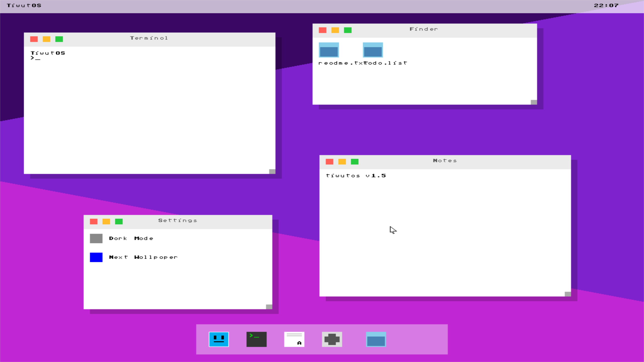The width and height of the screenshot is (644, 362).
Task: Open the Settings gear dock icon
Action: click(332, 339)
